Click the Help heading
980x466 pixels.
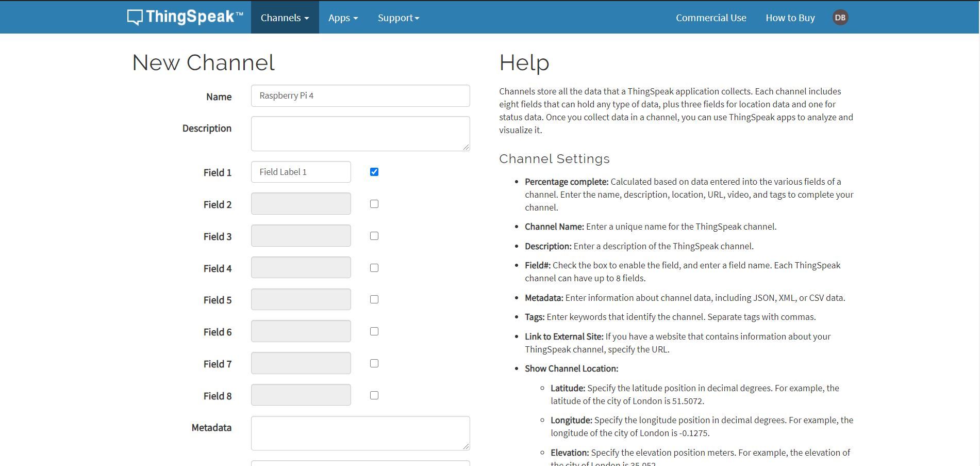(x=524, y=63)
